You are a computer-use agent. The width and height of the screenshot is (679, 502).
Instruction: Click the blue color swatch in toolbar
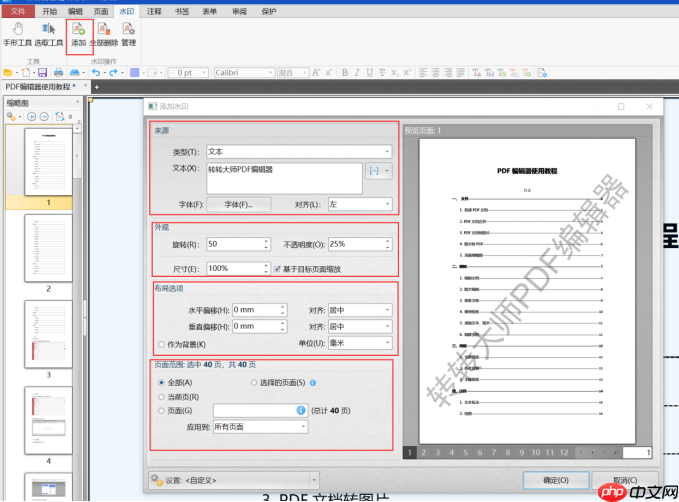pyautogui.click(x=135, y=73)
